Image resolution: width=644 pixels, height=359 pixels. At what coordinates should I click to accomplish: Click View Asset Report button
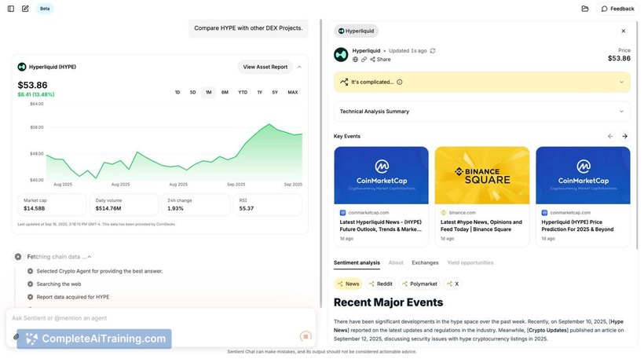265,67
